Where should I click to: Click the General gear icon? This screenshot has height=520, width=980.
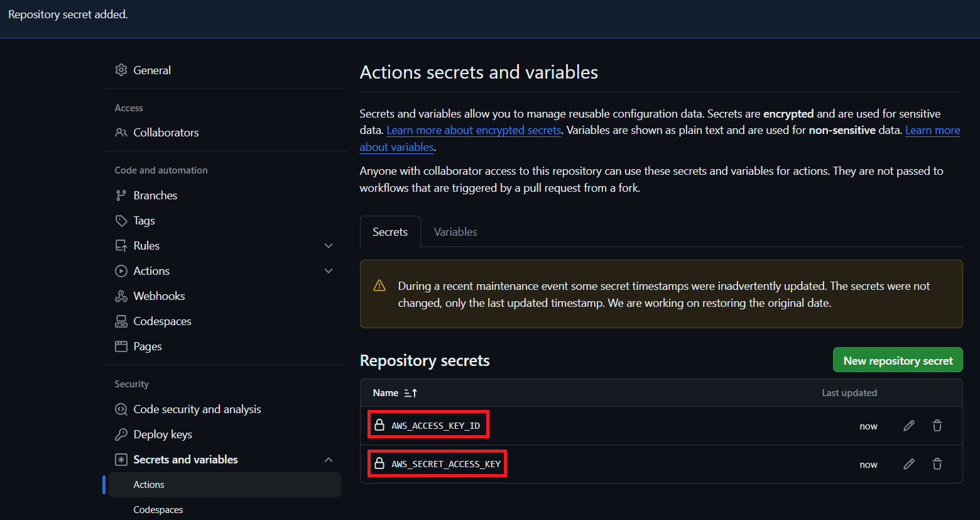coord(121,70)
